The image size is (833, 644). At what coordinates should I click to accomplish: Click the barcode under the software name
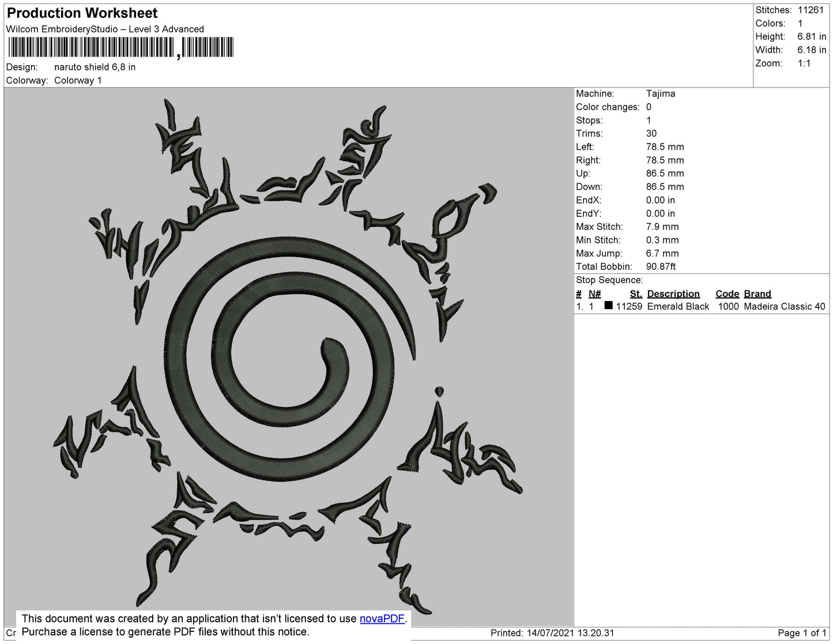[x=120, y=47]
